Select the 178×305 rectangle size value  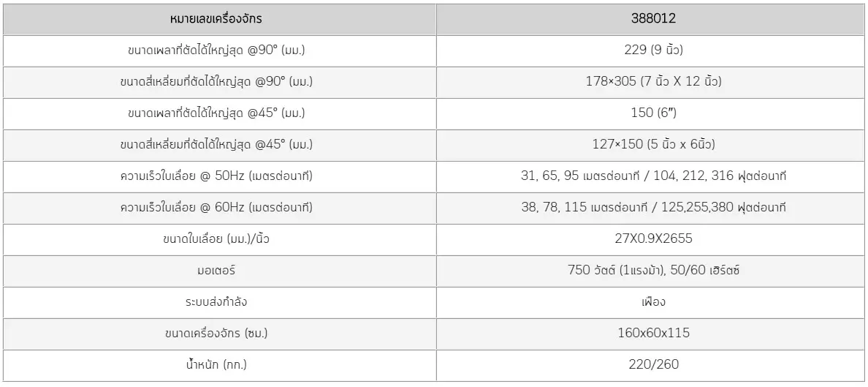pos(653,82)
